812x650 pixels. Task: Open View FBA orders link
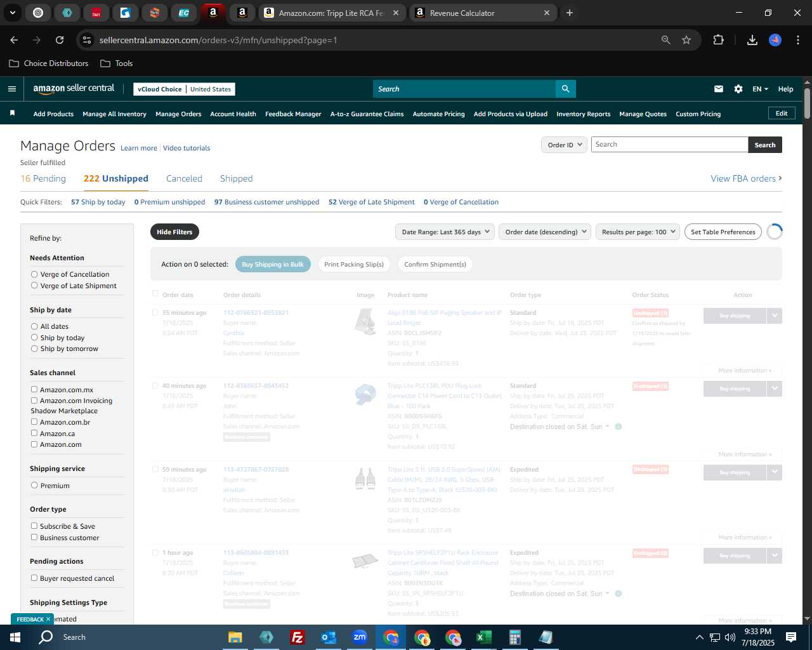coord(746,178)
